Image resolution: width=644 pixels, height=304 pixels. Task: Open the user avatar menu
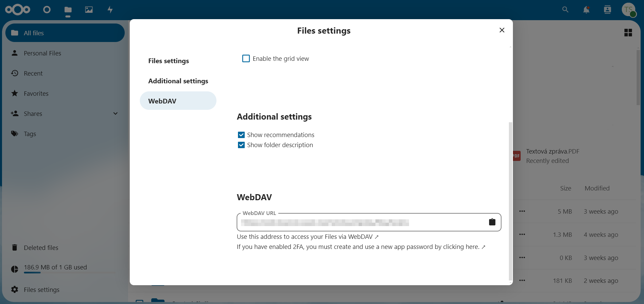tap(628, 10)
